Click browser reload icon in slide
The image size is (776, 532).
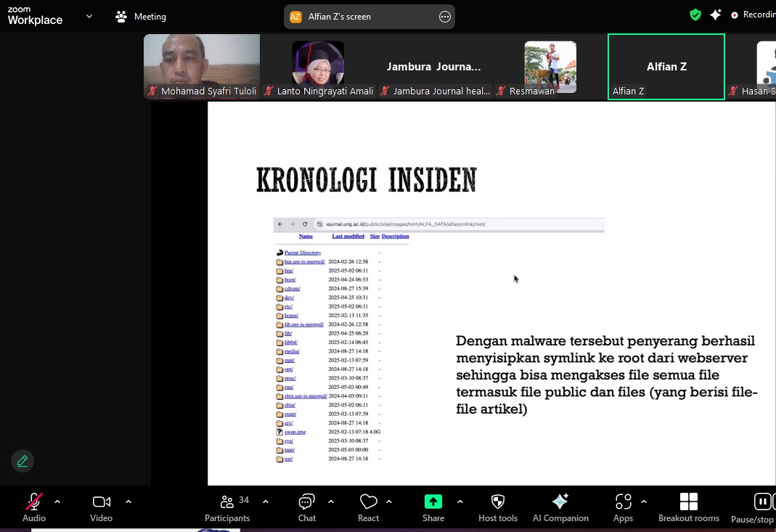[x=305, y=224]
